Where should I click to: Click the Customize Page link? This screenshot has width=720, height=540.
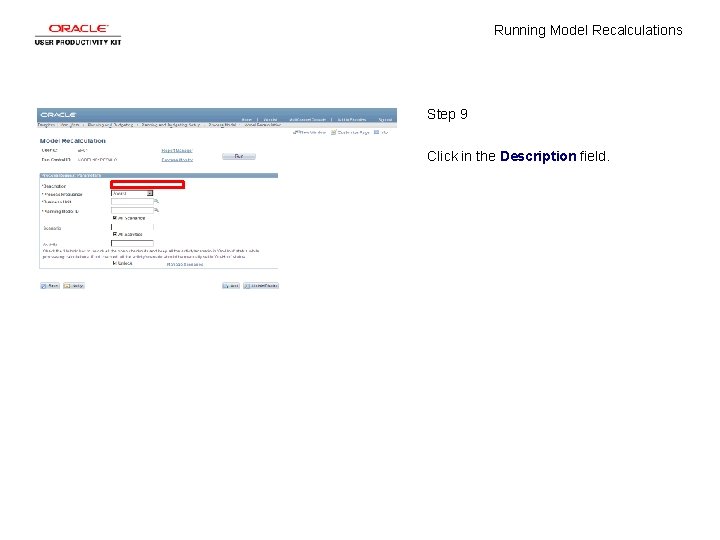coord(350,132)
